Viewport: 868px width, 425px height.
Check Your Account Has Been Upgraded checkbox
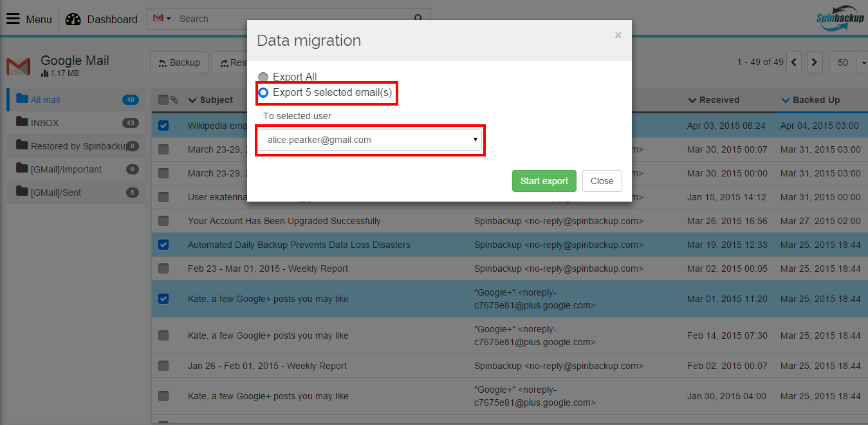coord(163,221)
